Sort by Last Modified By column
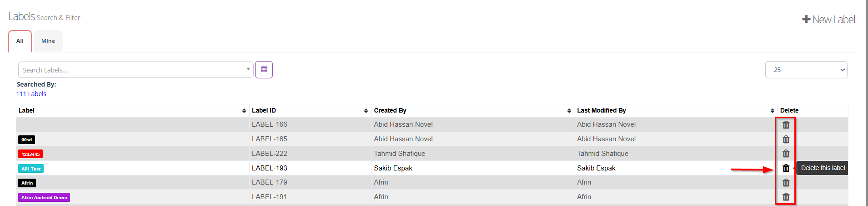This screenshot has width=868, height=206. pyautogui.click(x=772, y=111)
